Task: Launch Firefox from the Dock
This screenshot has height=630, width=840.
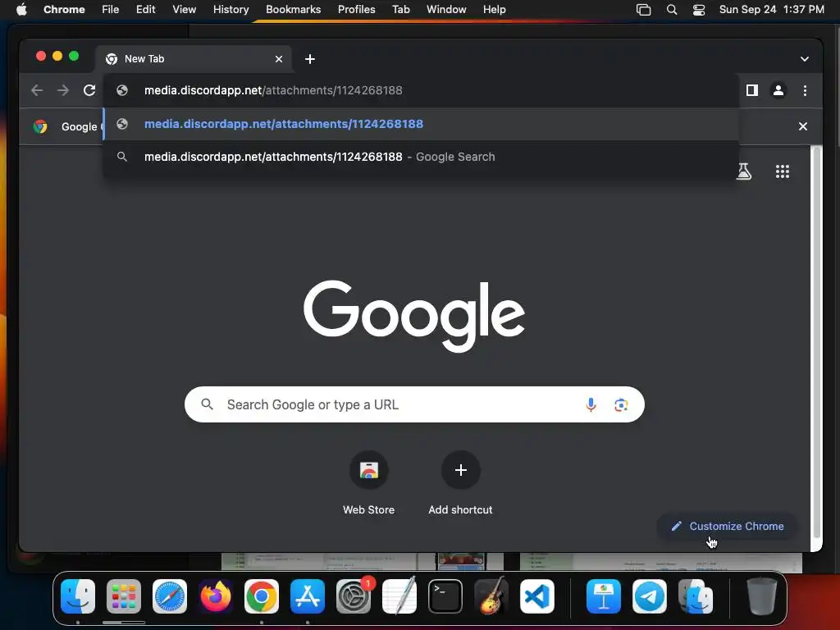Action: point(216,596)
